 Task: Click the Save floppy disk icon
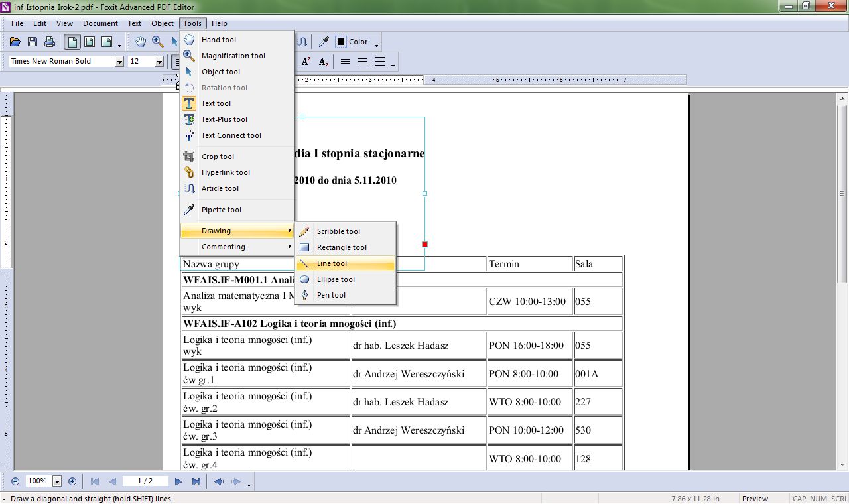point(33,42)
